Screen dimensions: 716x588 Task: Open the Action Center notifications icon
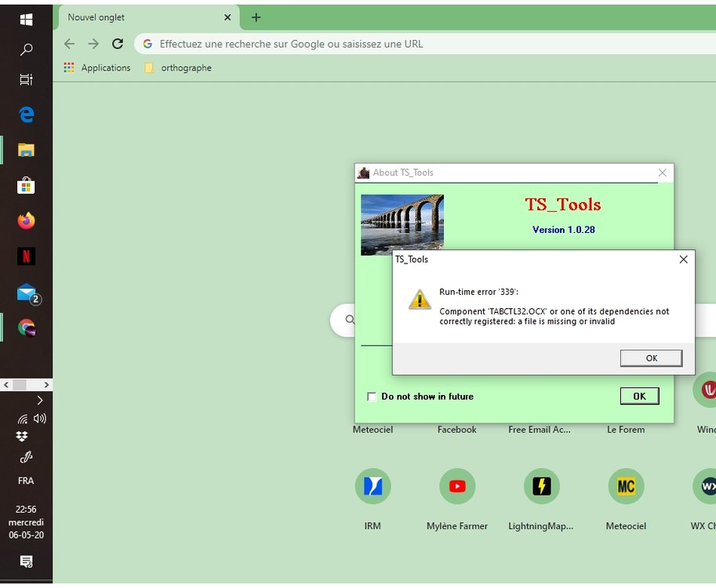pos(26,561)
